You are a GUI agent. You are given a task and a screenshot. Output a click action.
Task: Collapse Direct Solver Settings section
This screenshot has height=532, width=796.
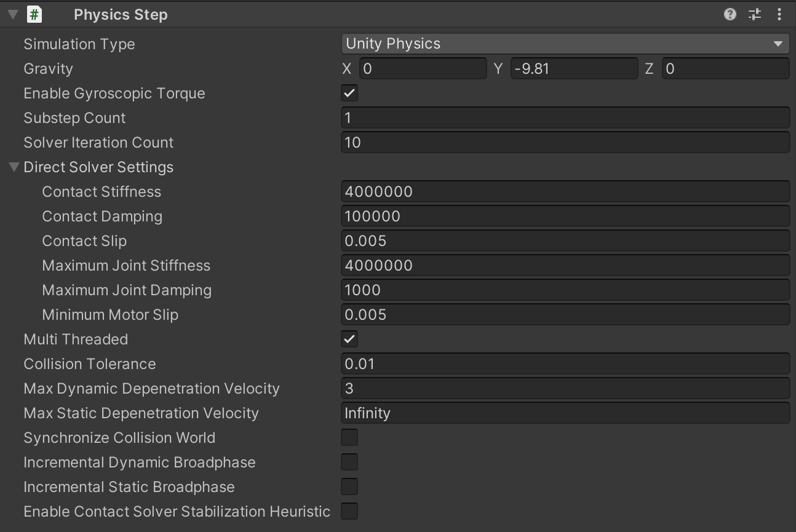click(14, 167)
